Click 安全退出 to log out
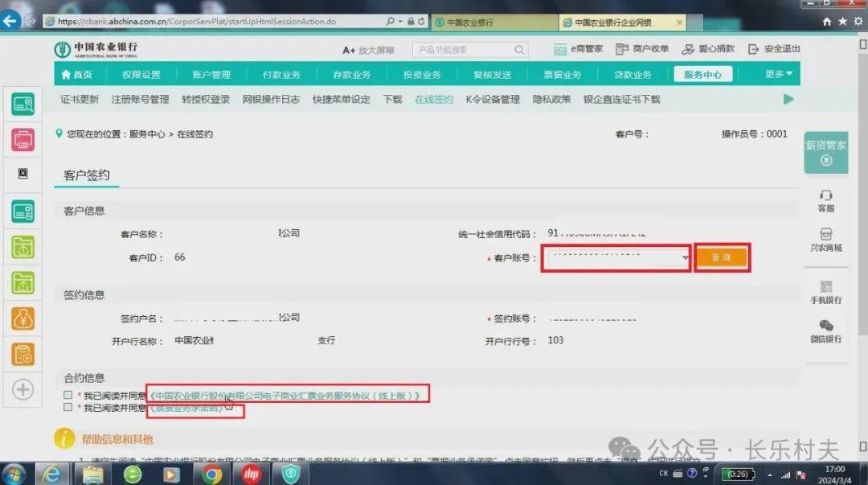Screen dimensions: 868x485 coord(774,49)
